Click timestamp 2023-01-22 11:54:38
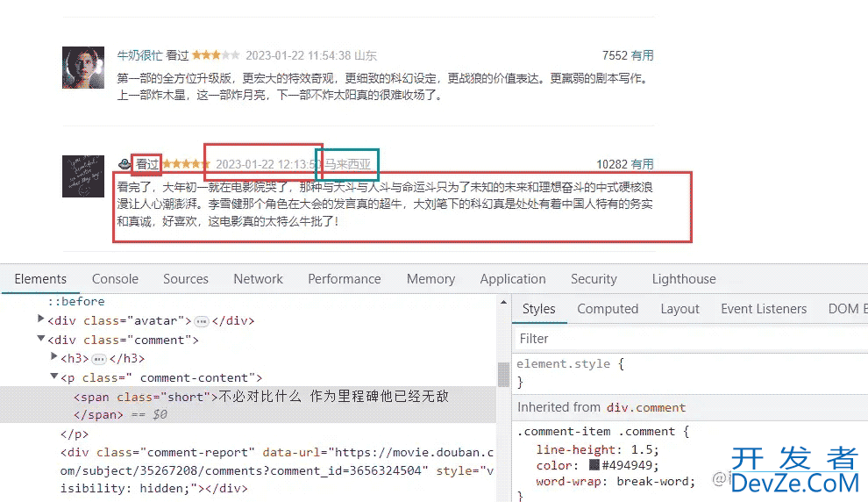Screen dimensions: 868x502 coord(298,55)
